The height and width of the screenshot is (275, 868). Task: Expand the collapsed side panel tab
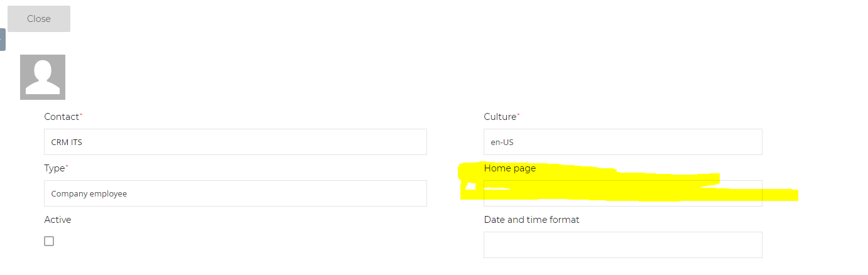coord(3,40)
